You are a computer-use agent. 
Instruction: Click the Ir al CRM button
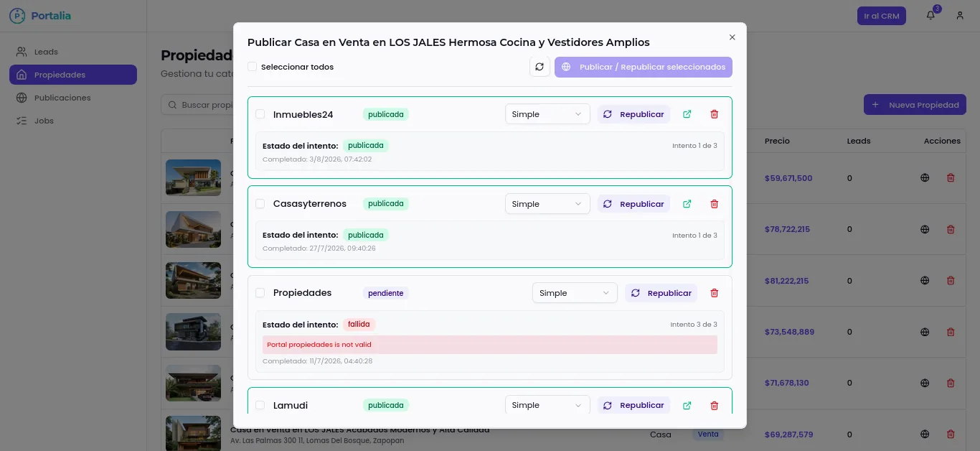point(882,16)
